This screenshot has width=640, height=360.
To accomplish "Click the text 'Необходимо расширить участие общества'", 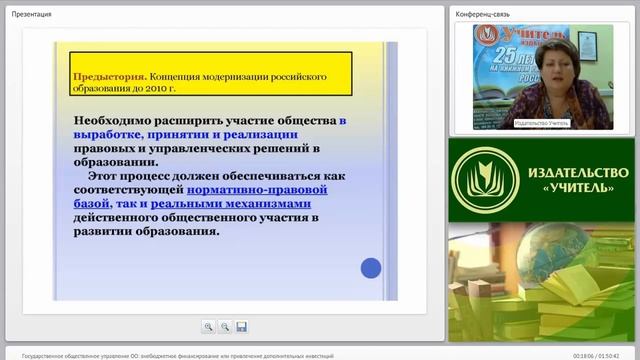I will pyautogui.click(x=205, y=121).
